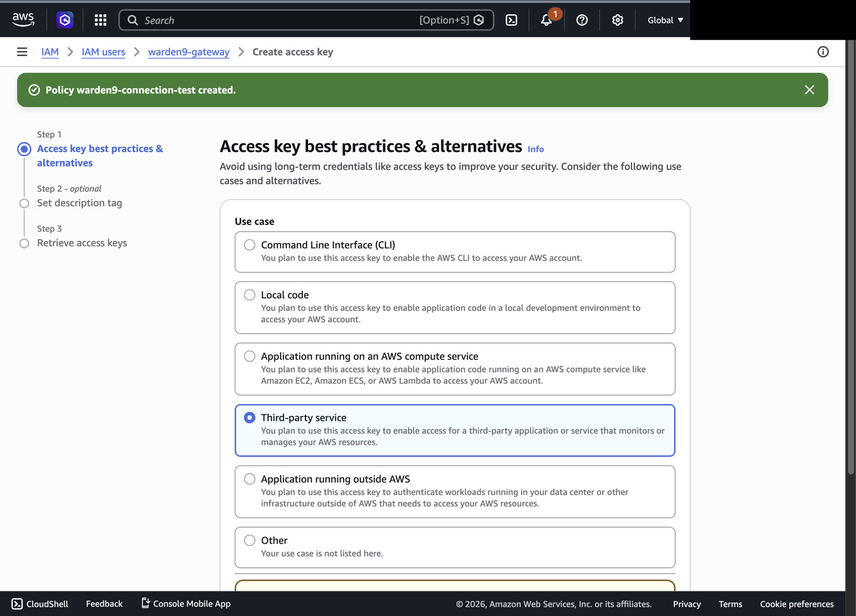This screenshot has width=856, height=616.
Task: Open the info panel icon
Action: click(x=823, y=52)
